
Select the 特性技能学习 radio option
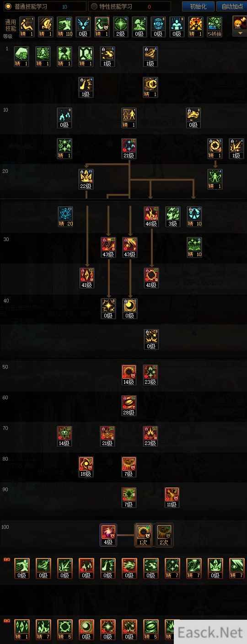pyautogui.click(x=94, y=6)
